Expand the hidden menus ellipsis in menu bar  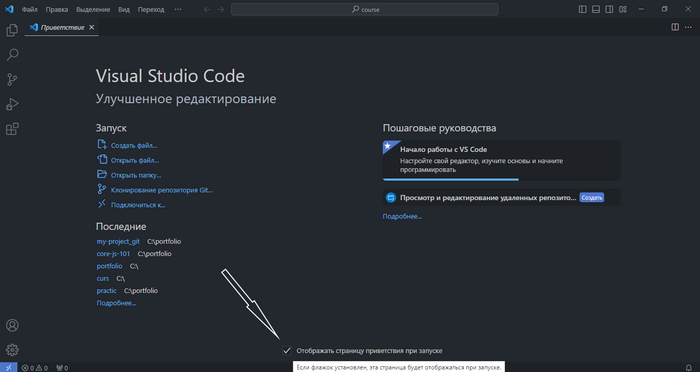[x=178, y=9]
